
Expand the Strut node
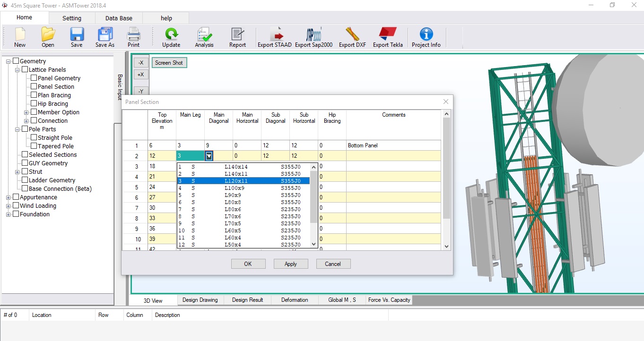coord(17,172)
